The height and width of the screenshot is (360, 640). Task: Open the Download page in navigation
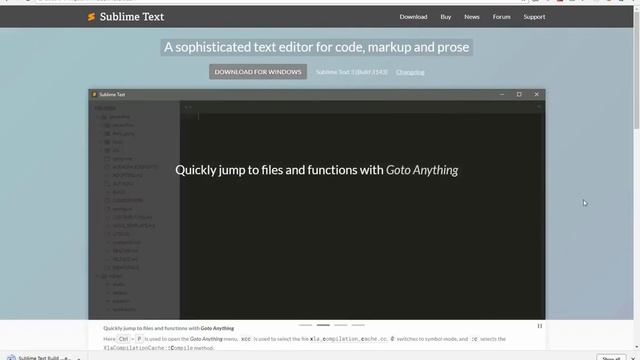pyautogui.click(x=413, y=17)
